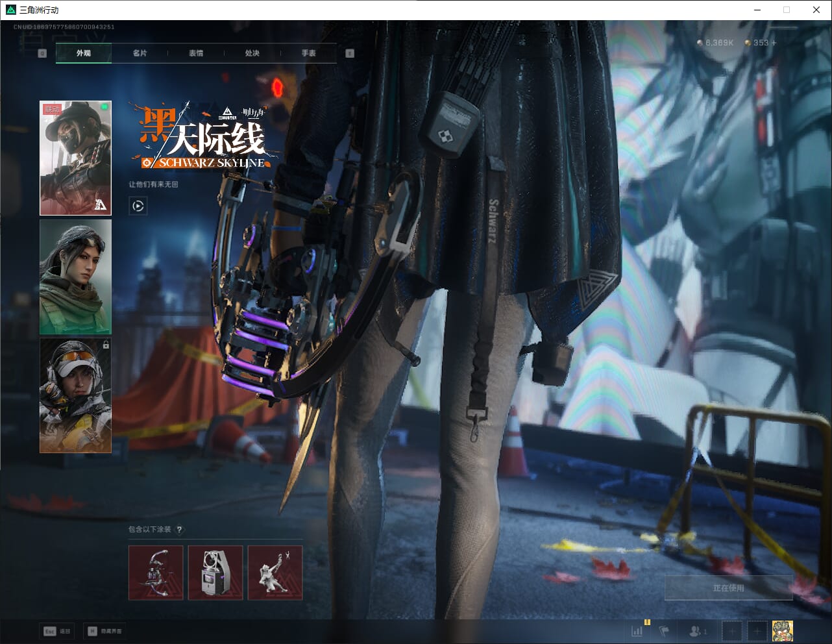Open the stats bar chart icon

tap(637, 630)
